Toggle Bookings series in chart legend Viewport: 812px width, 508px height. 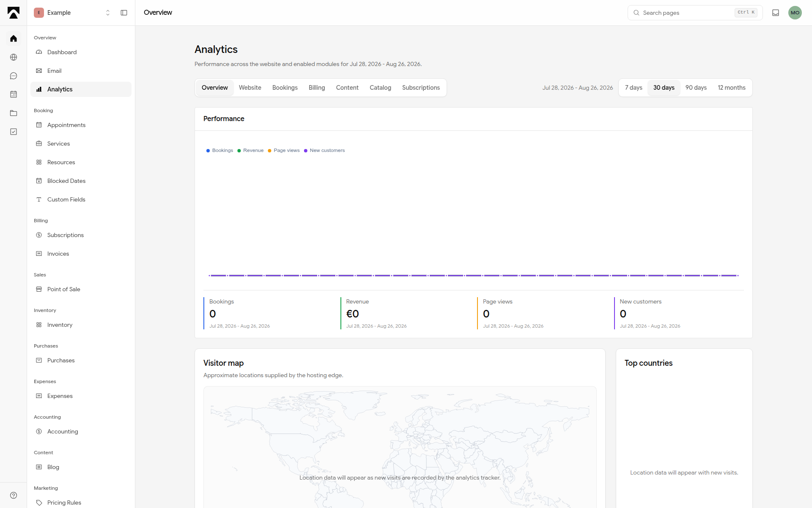point(219,150)
